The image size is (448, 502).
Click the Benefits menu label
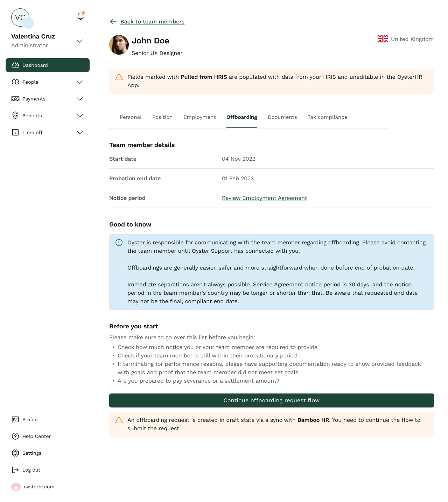pos(32,116)
